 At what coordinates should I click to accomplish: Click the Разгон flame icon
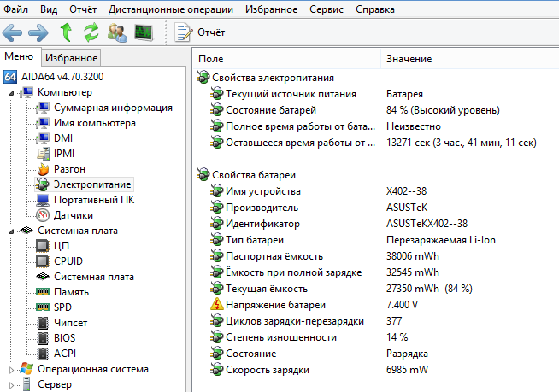pyautogui.click(x=43, y=169)
